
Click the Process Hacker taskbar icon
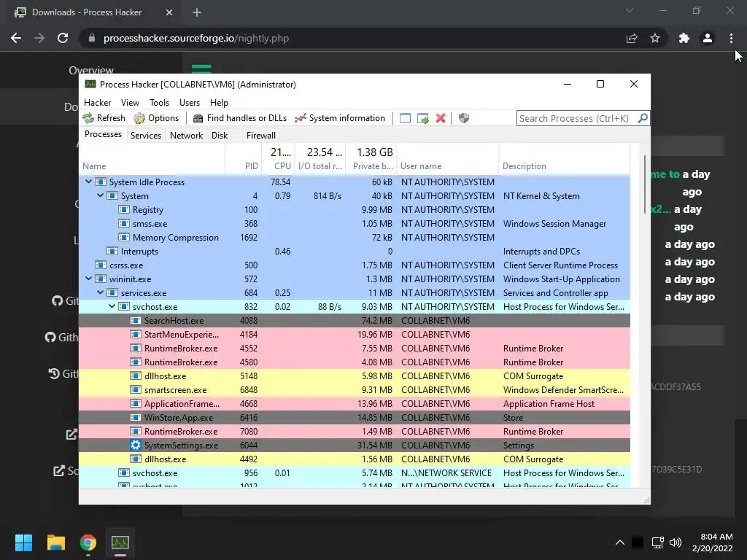pos(120,542)
